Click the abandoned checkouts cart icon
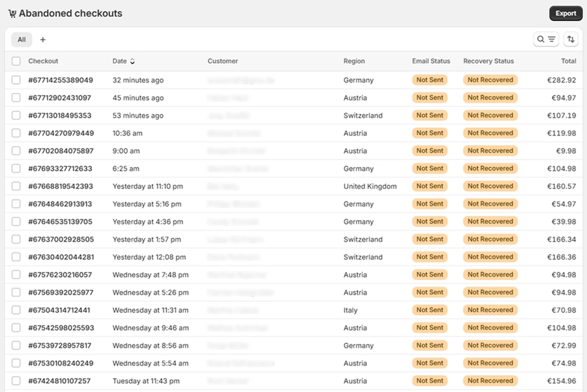 pyautogui.click(x=12, y=14)
